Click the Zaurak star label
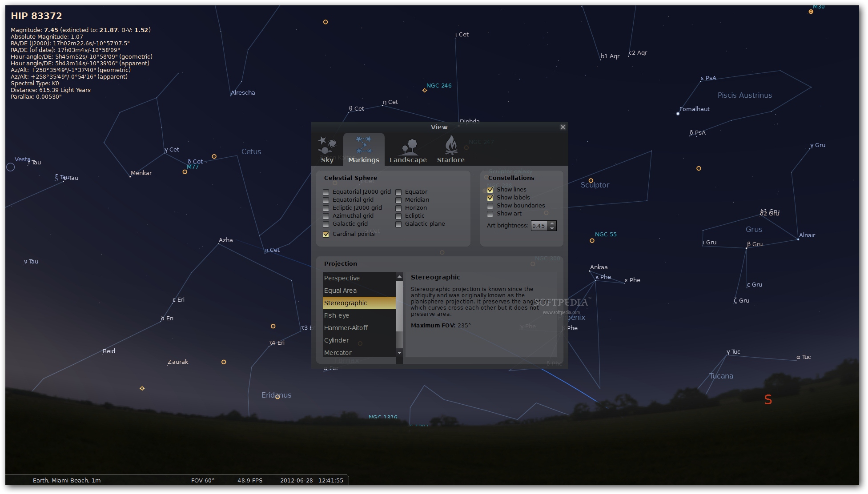 point(178,362)
